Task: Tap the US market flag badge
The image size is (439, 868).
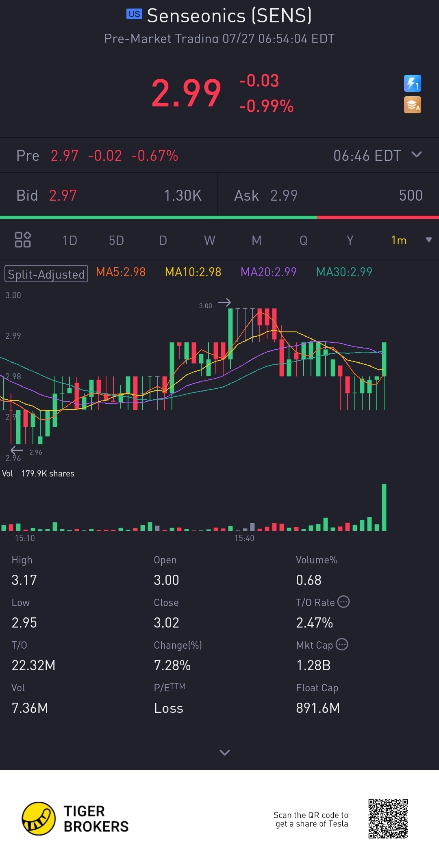Action: coord(134,14)
